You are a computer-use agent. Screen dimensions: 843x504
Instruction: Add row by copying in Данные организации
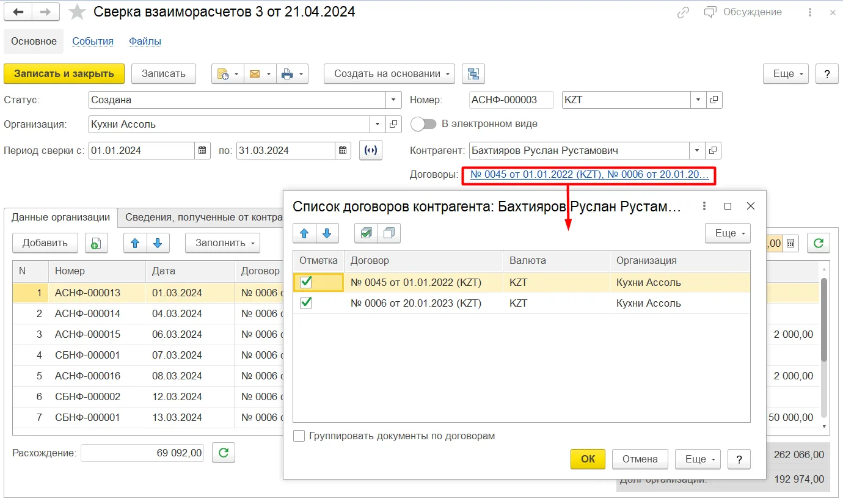96,243
